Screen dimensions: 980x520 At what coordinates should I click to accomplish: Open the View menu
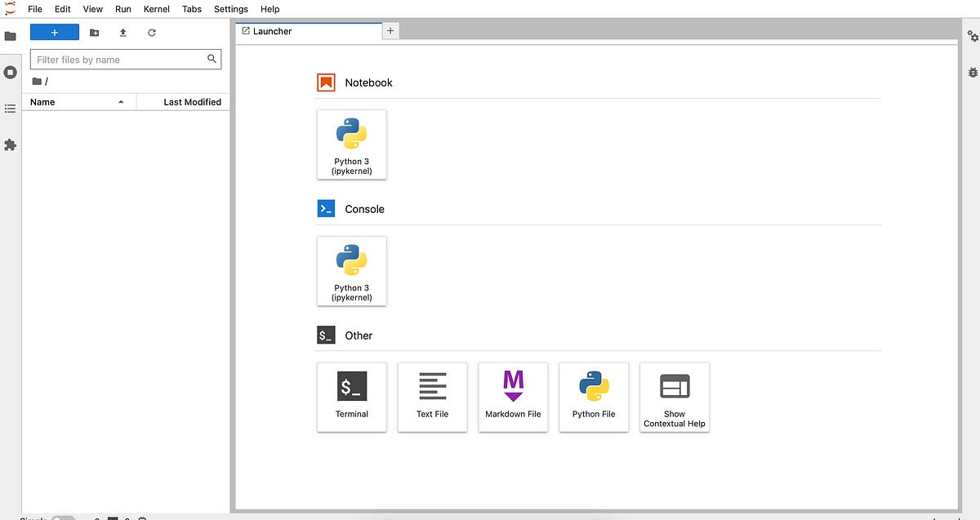click(93, 9)
